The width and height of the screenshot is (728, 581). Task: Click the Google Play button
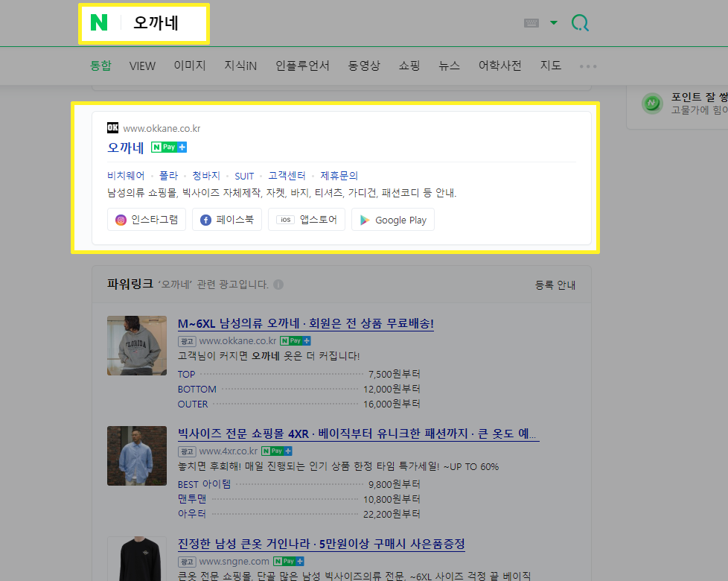click(x=393, y=220)
